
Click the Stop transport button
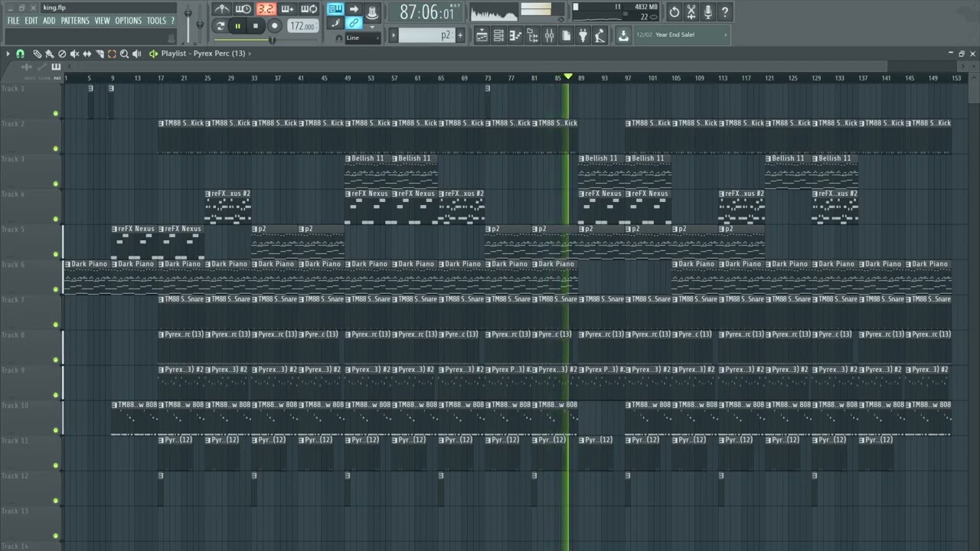click(x=256, y=26)
